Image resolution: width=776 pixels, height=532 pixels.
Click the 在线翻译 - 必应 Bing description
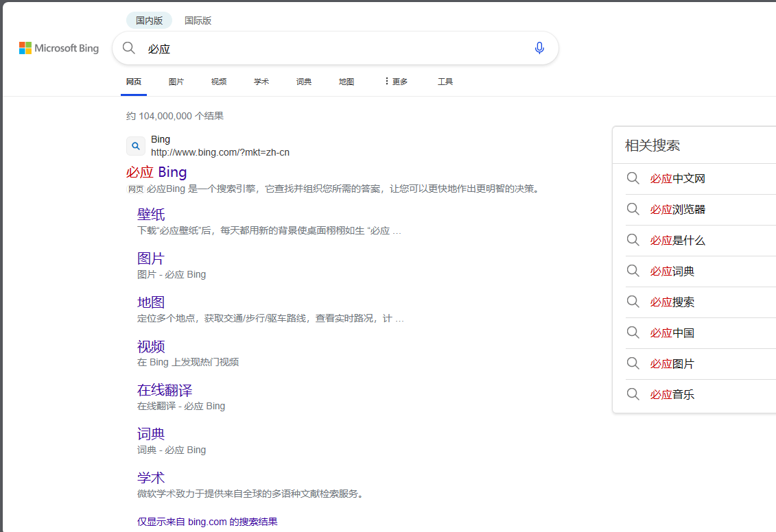tap(181, 406)
